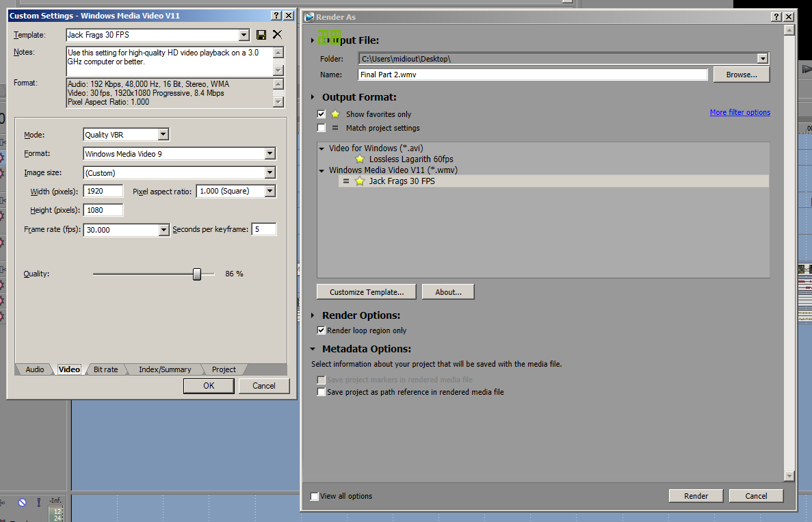Click the Customize Template... button
Image resolution: width=812 pixels, height=522 pixels.
click(x=367, y=292)
